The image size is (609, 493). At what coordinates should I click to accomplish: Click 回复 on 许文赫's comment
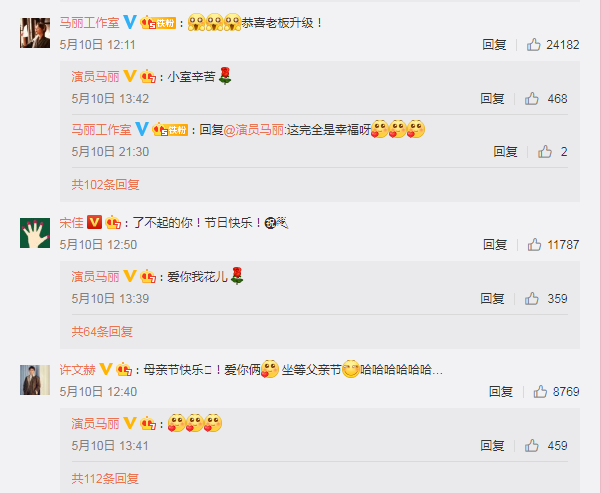[501, 392]
